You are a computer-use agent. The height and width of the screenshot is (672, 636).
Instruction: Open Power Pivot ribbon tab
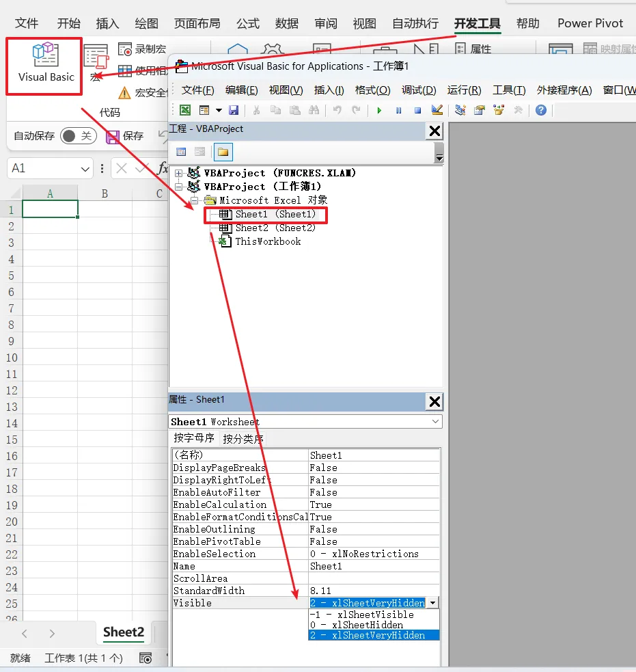coord(590,23)
